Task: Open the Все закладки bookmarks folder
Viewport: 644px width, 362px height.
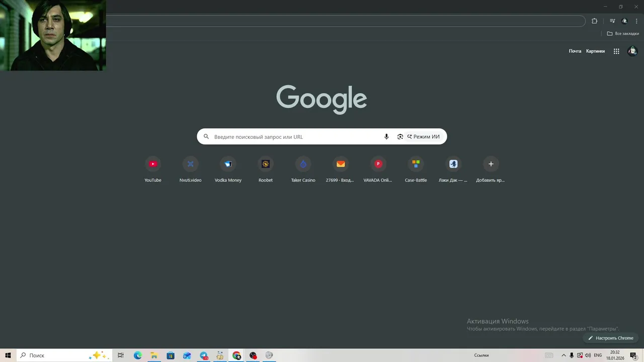Action: 623,34
